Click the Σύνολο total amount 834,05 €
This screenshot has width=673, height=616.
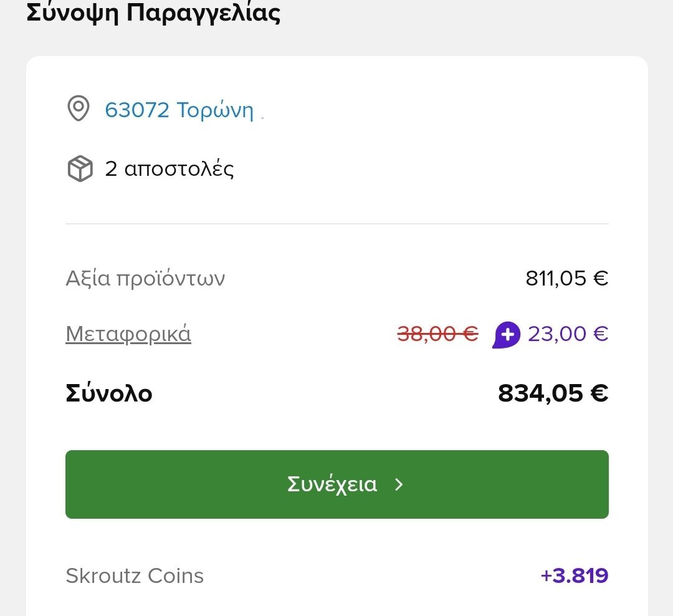(x=553, y=393)
